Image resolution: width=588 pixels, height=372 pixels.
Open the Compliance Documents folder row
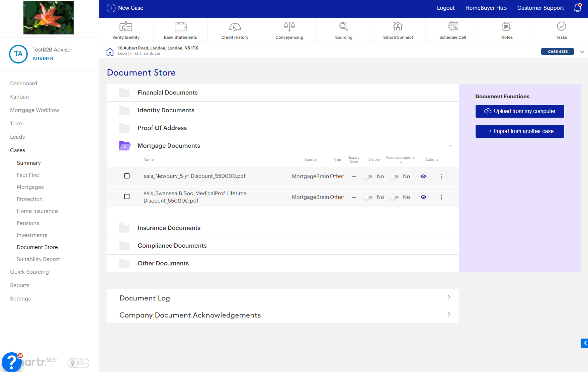coord(283,246)
